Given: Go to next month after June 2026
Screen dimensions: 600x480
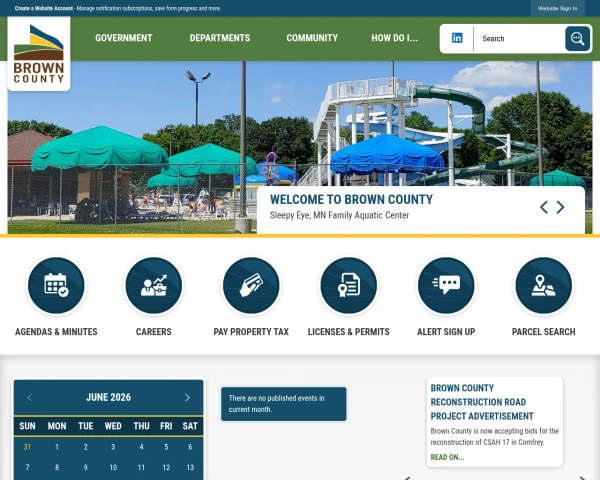Looking at the screenshot, I should tap(187, 397).
